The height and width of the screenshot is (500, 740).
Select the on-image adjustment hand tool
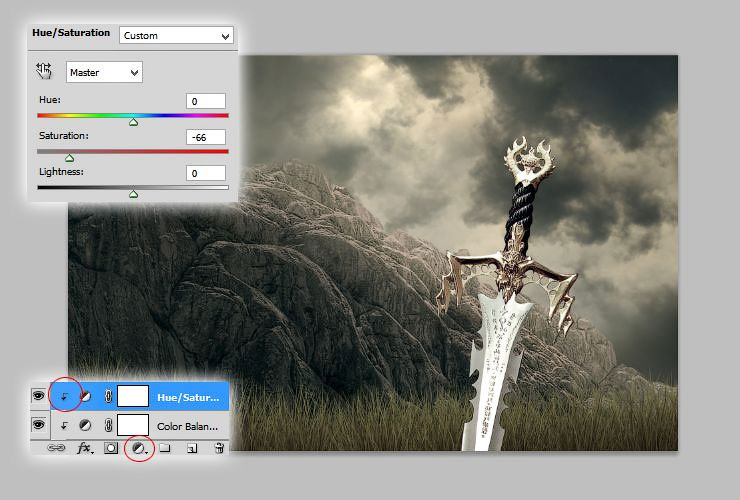[44, 71]
